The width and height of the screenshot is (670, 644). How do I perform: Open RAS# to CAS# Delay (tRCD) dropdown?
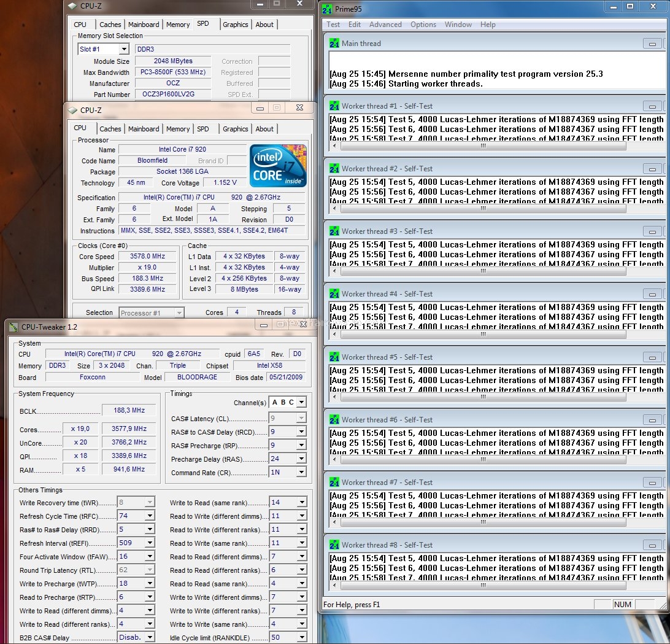(x=302, y=432)
